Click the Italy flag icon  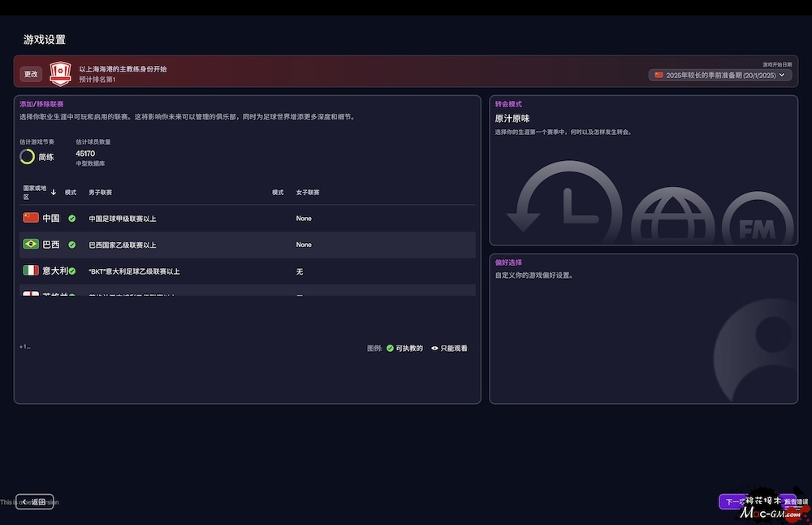(x=31, y=271)
